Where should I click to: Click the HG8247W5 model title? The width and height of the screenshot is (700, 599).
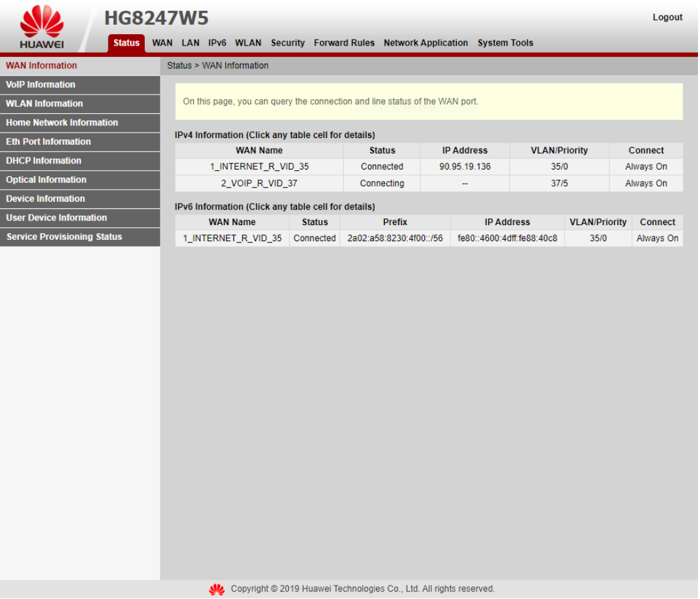pyautogui.click(x=156, y=18)
